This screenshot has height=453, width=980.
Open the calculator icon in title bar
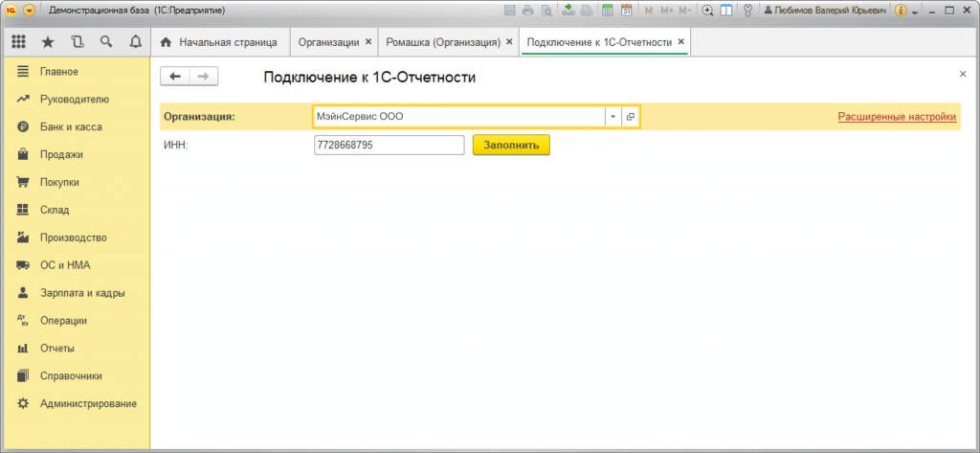607,11
